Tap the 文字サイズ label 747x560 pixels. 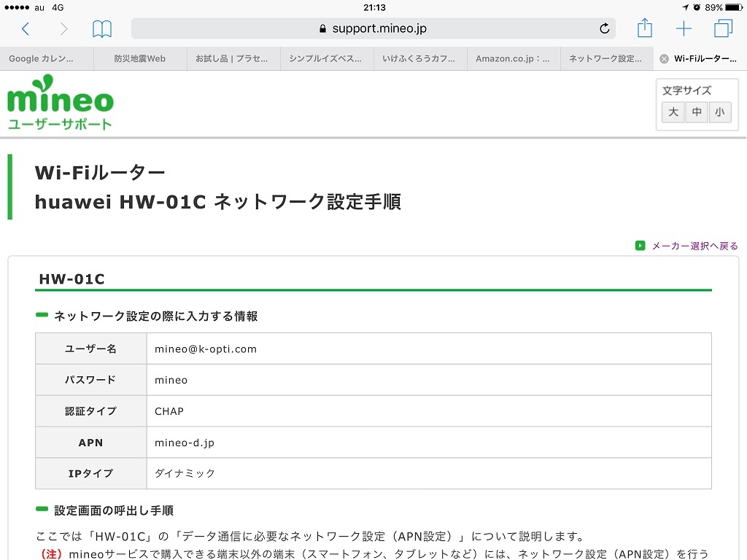[686, 90]
